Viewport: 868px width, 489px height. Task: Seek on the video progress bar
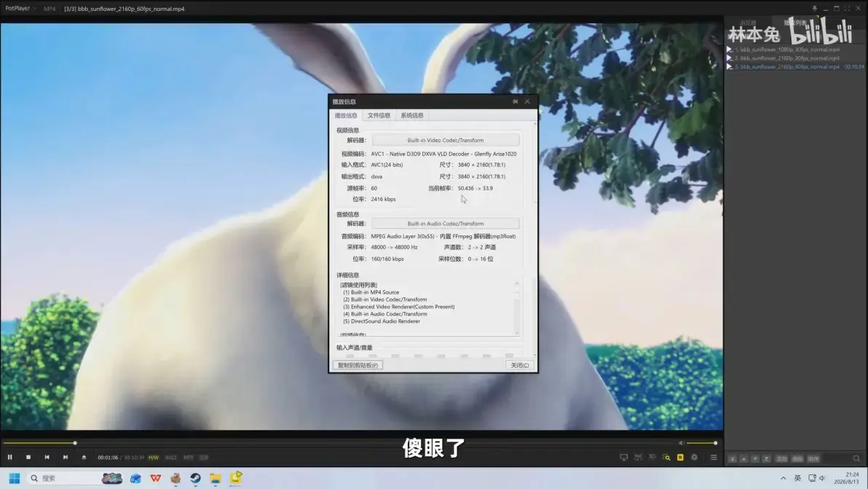[339, 443]
